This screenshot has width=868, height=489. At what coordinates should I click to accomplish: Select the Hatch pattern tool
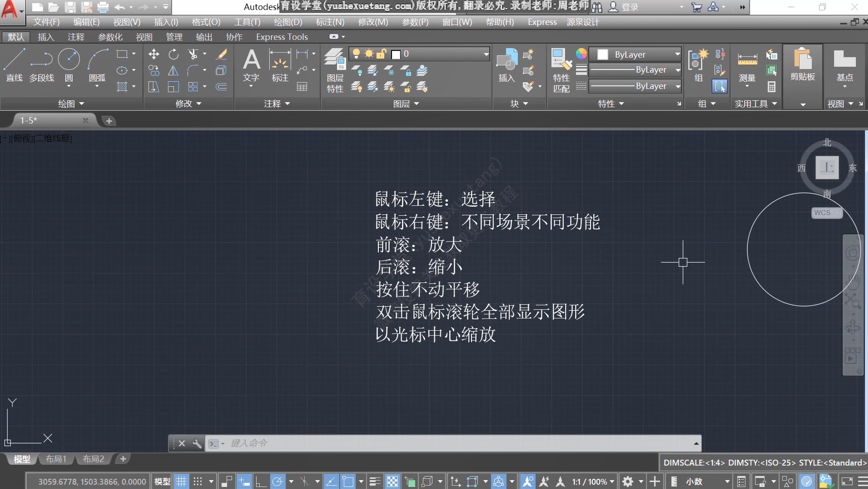tap(122, 87)
